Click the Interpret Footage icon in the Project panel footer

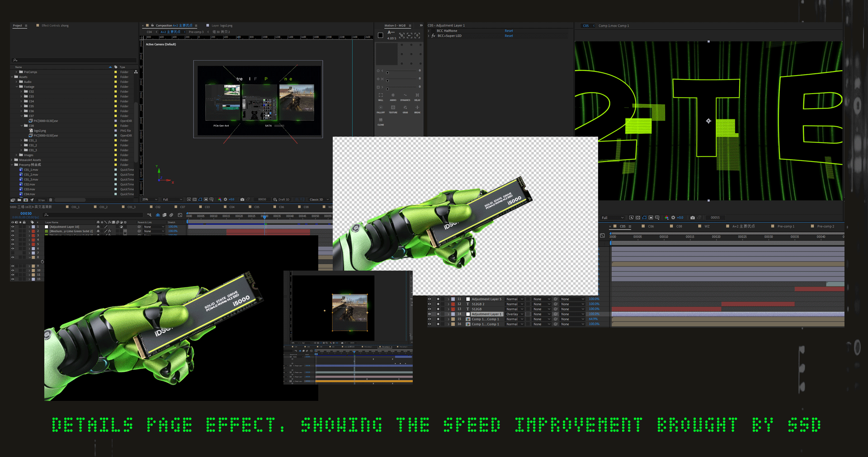13,200
